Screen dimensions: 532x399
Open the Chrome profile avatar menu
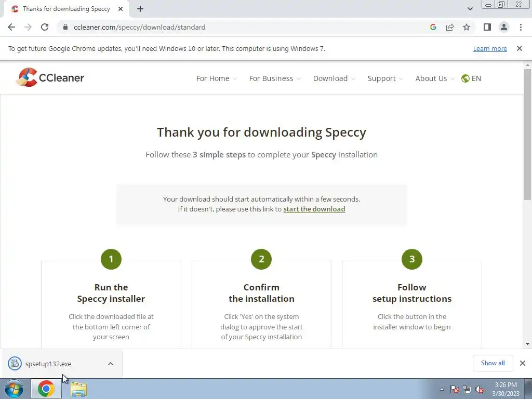504,27
